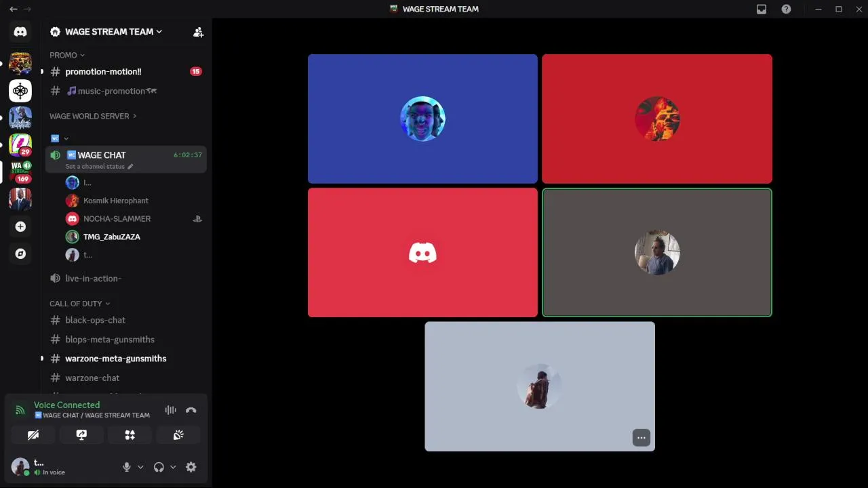This screenshot has height=488, width=868.
Task: Disconnect from voice with hang-up icon
Action: click(191, 410)
